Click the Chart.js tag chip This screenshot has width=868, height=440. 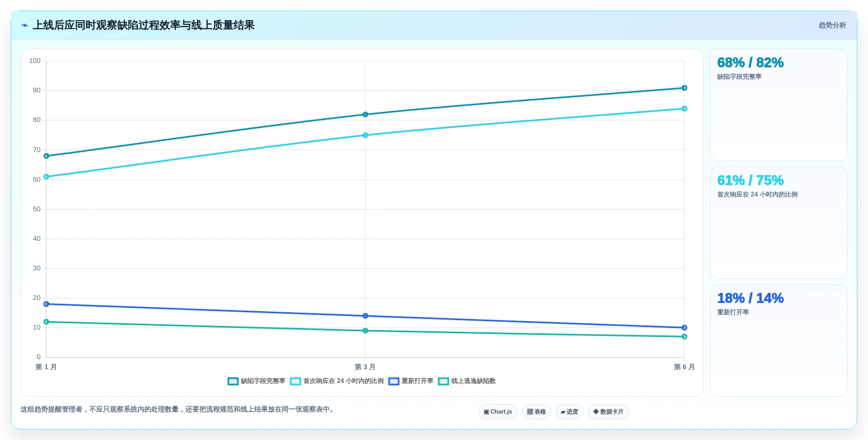click(498, 412)
